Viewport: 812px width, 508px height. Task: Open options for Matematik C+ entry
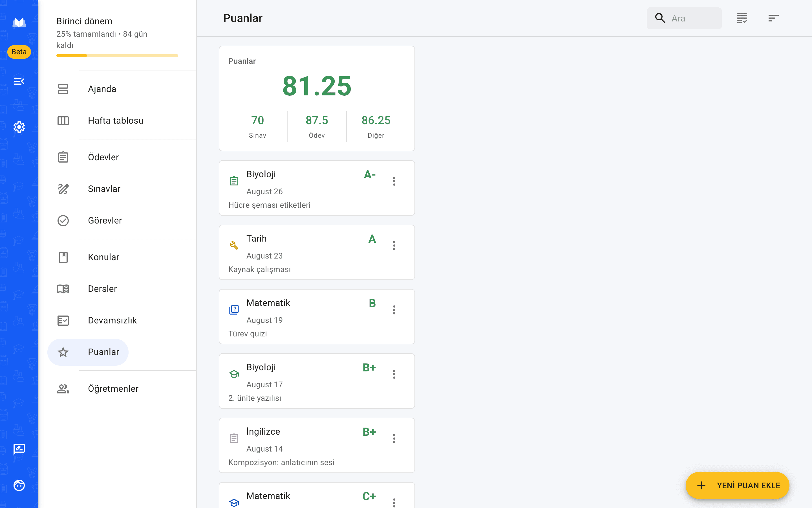[x=394, y=503]
